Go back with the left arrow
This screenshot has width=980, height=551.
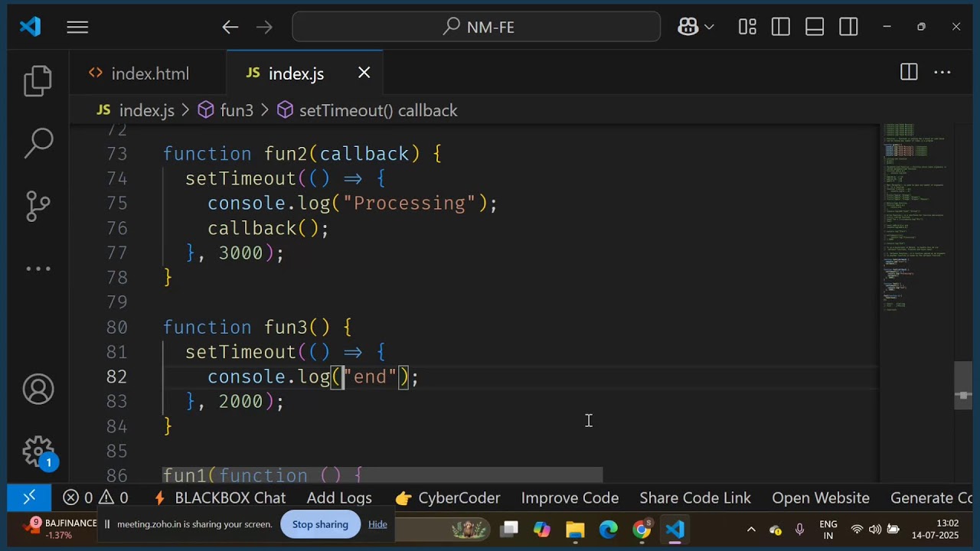(230, 28)
